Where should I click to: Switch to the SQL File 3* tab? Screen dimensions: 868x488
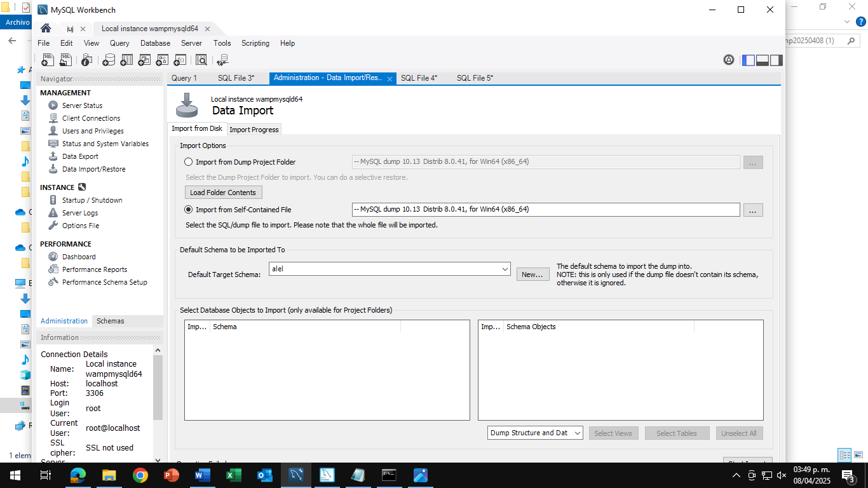236,78
